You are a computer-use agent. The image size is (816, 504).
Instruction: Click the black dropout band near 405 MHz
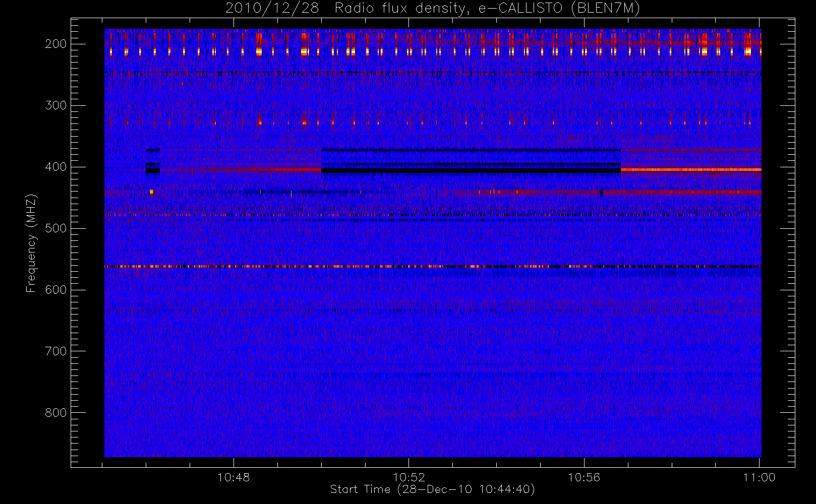point(471,170)
